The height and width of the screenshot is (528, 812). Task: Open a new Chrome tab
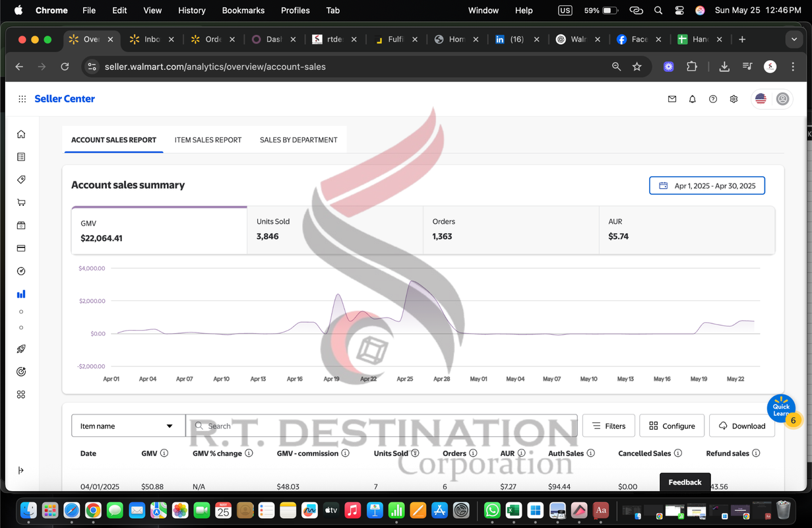[x=742, y=40]
